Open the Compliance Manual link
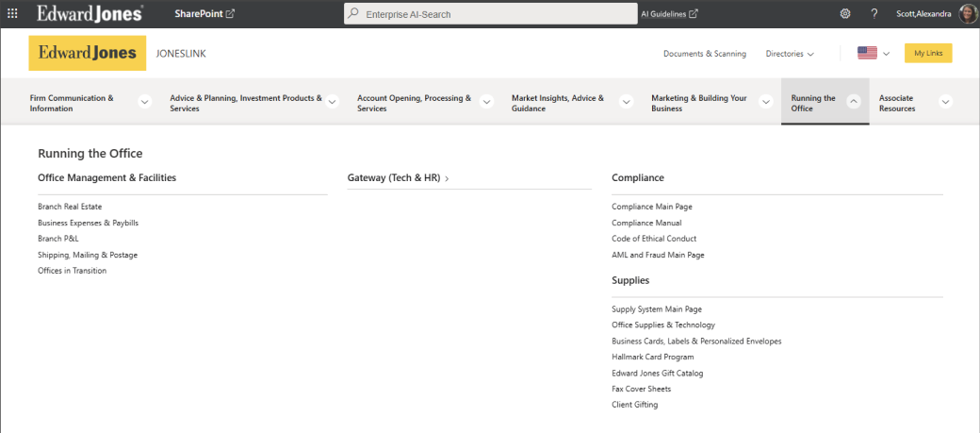This screenshot has height=433, width=980. tap(646, 223)
